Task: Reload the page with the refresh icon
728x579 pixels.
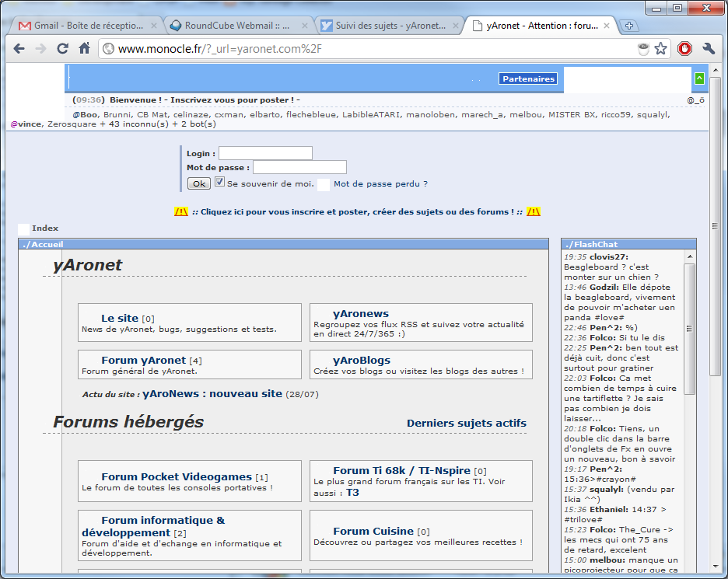Action: 63,49
